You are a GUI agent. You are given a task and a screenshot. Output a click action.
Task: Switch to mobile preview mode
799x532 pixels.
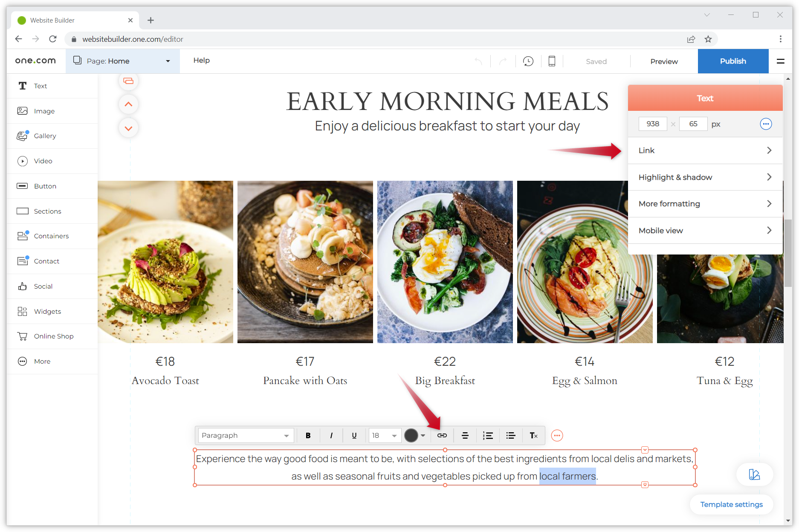(x=552, y=61)
